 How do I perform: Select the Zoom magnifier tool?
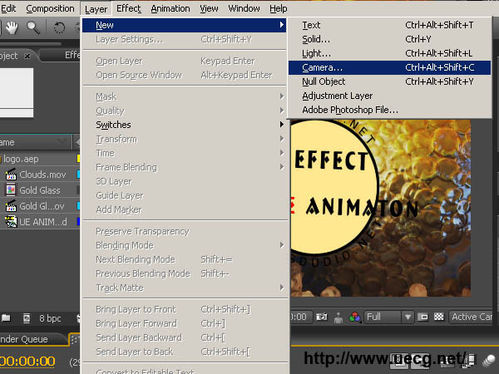(x=33, y=28)
